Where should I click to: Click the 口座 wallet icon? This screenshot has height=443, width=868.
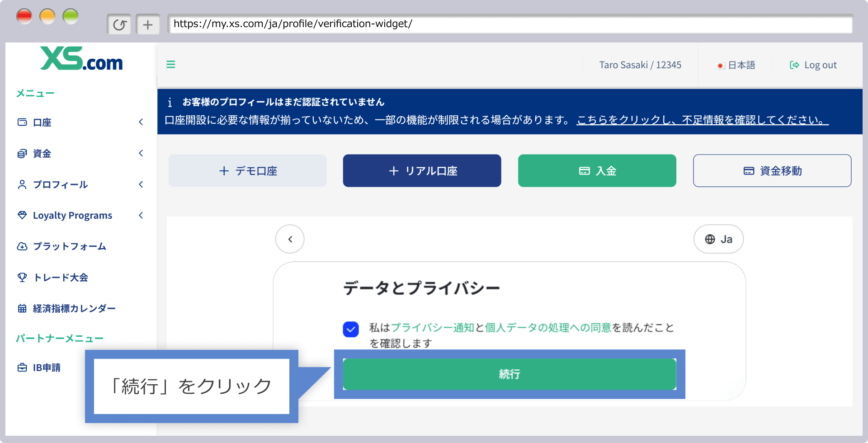click(x=22, y=122)
